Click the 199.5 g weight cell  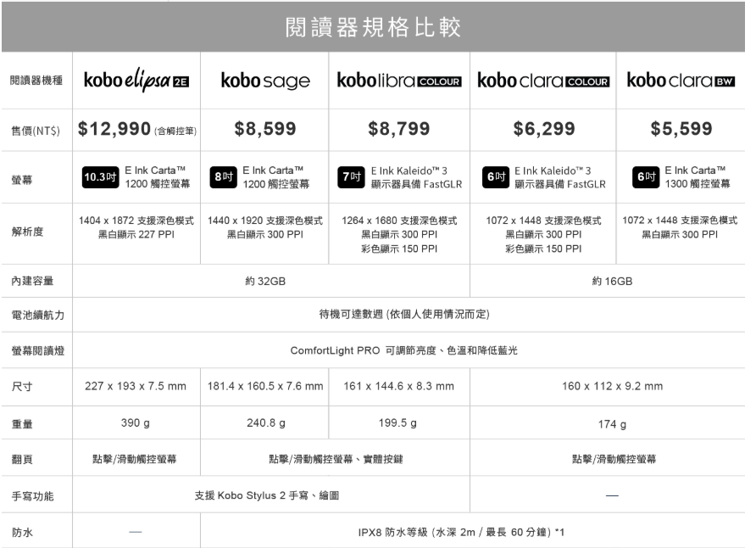(397, 423)
